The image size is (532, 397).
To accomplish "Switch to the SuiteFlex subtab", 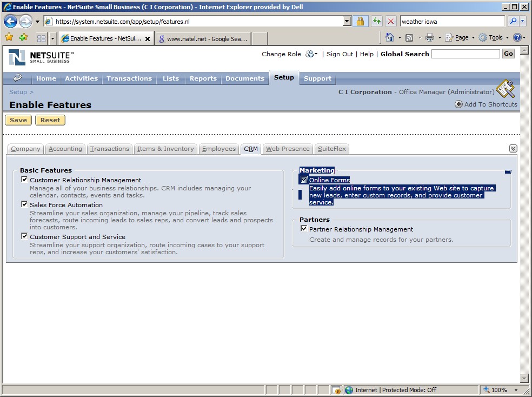I will click(332, 149).
